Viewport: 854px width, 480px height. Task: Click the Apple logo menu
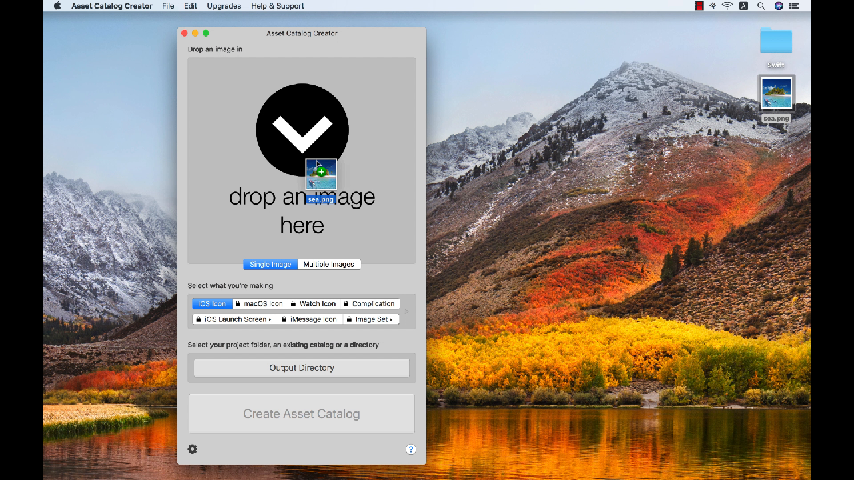point(58,6)
